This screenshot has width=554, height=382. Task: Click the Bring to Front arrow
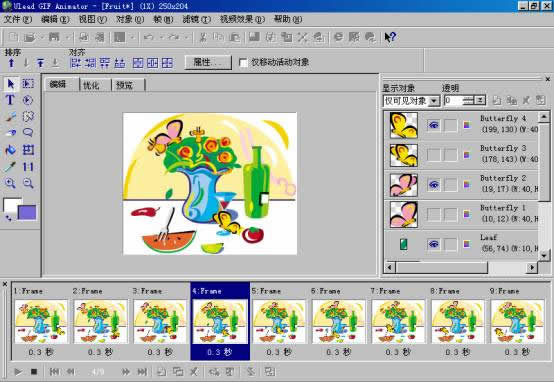41,63
